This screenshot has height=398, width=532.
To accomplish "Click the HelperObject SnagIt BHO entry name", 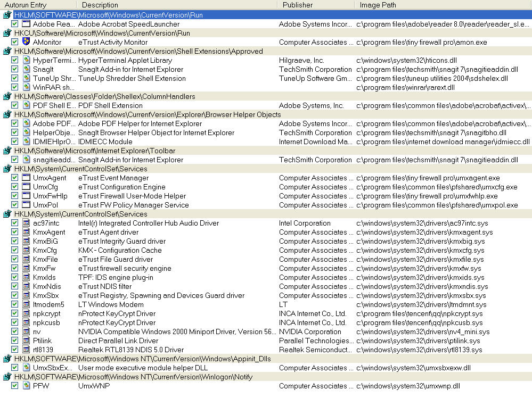I will 54,132.
